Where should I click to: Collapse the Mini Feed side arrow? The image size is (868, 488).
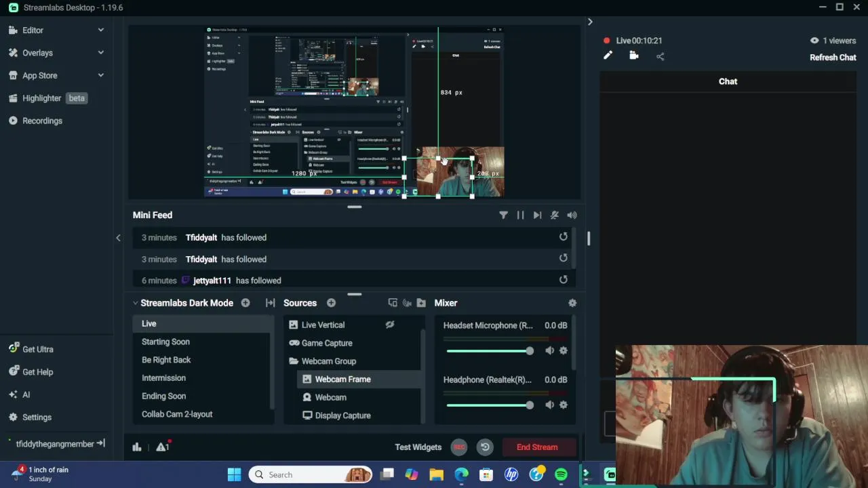(118, 238)
